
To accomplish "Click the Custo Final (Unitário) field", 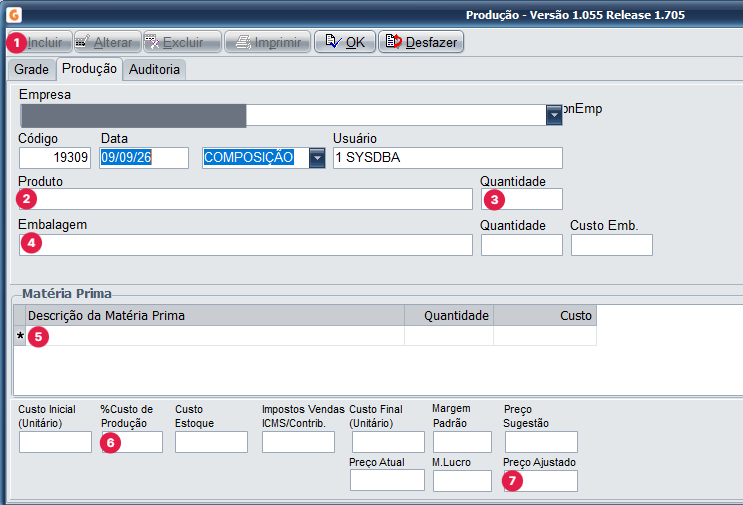I will click(388, 442).
